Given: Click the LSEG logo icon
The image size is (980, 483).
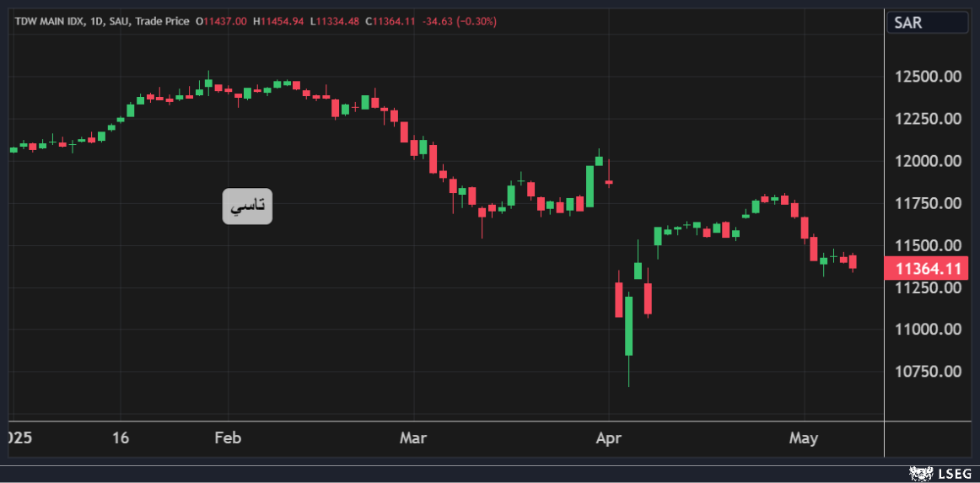Looking at the screenshot, I should click(921, 475).
